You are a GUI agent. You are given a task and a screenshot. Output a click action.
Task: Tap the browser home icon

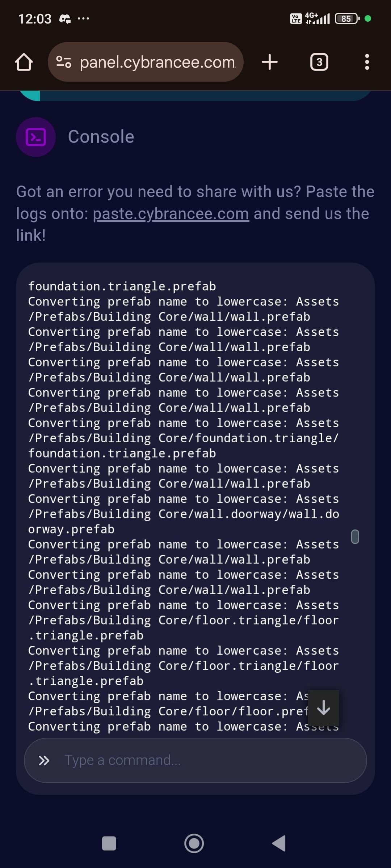pos(24,62)
